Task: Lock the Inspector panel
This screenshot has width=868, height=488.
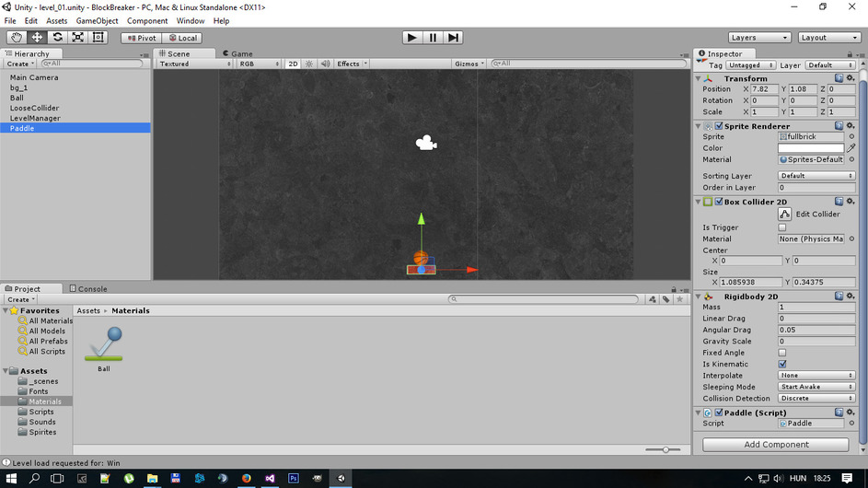Action: [850, 54]
